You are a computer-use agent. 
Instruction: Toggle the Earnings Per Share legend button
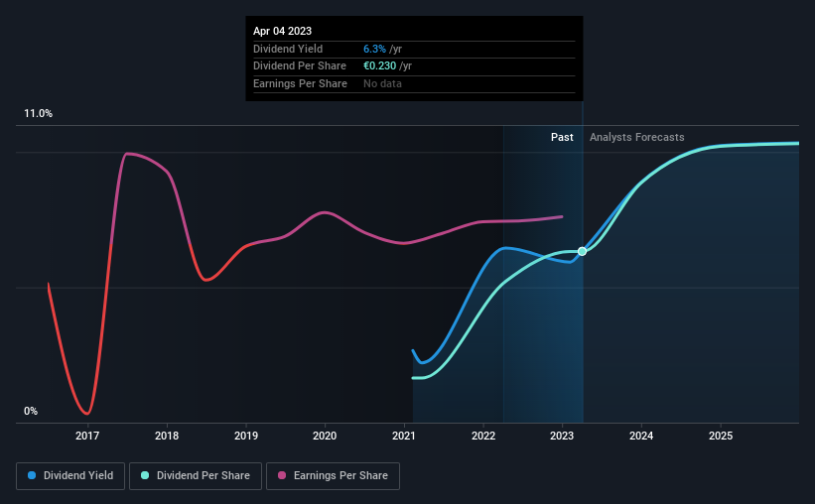(x=333, y=476)
